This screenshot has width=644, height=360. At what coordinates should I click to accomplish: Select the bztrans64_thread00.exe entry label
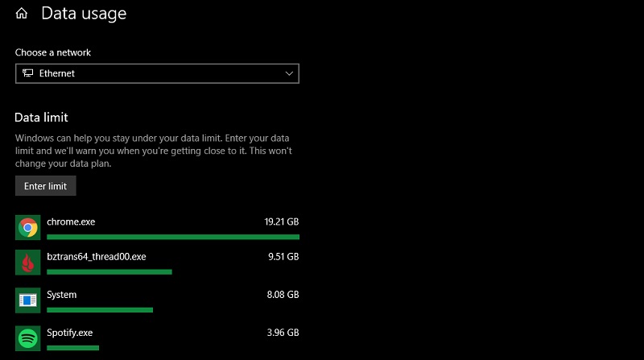97,257
